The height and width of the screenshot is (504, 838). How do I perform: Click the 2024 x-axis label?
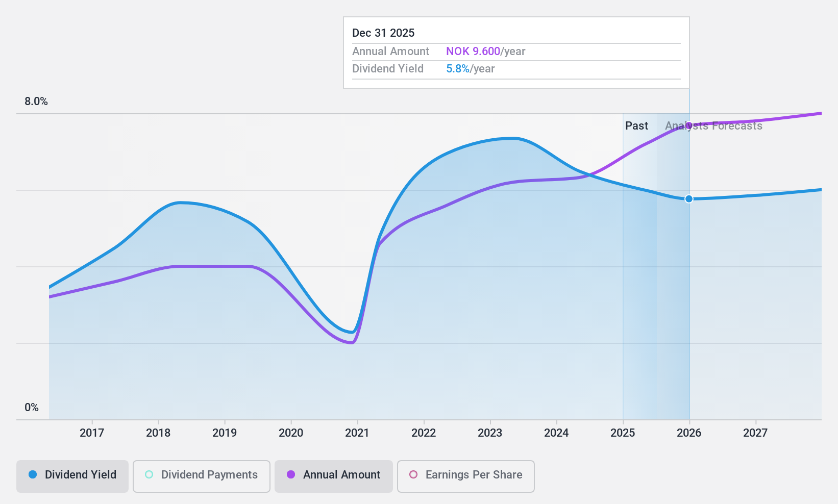click(x=556, y=433)
